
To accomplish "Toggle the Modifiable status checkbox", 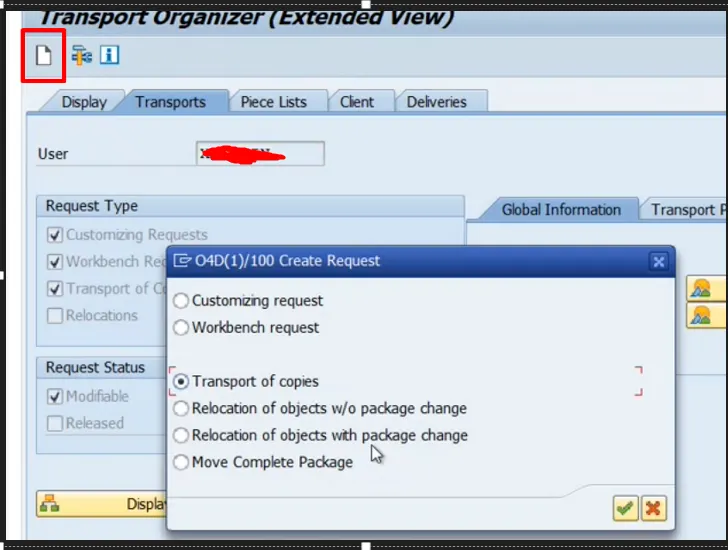I will 55,396.
